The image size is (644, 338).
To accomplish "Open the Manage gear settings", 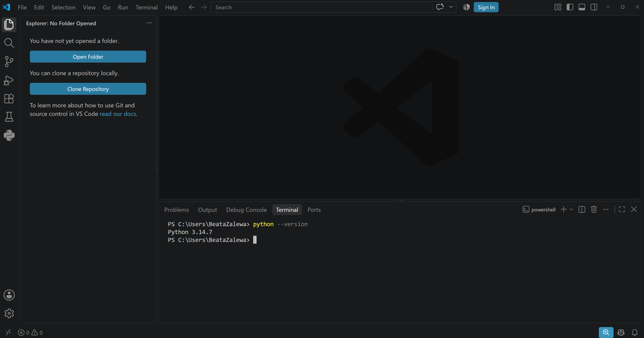I will (9, 313).
